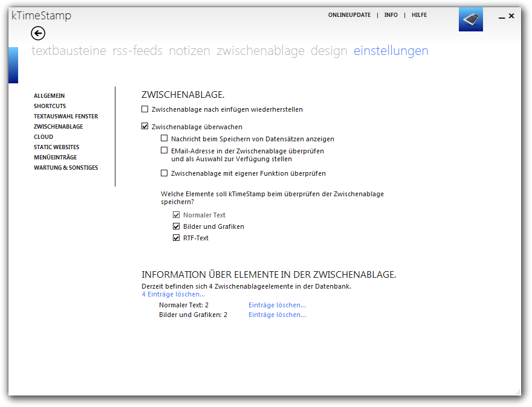Enable Zwischenablage mit eigener Funktion überprüfen

point(164,173)
